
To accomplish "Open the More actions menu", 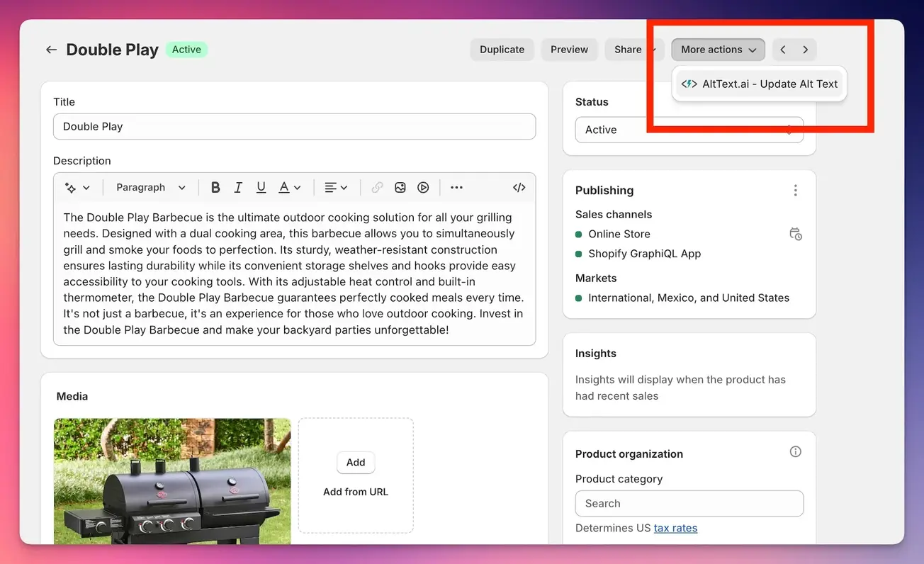I will coord(718,50).
